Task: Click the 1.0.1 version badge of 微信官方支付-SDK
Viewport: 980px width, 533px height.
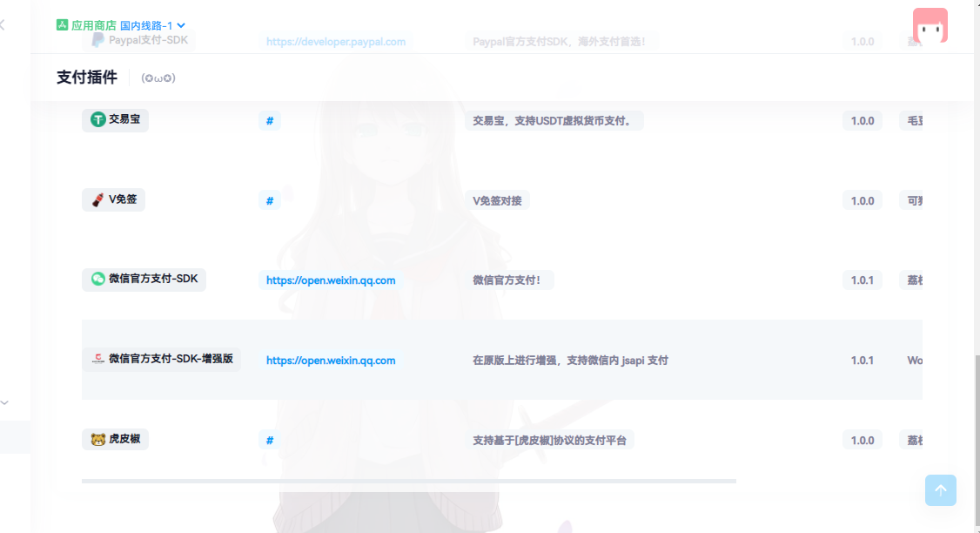Action: click(x=862, y=280)
